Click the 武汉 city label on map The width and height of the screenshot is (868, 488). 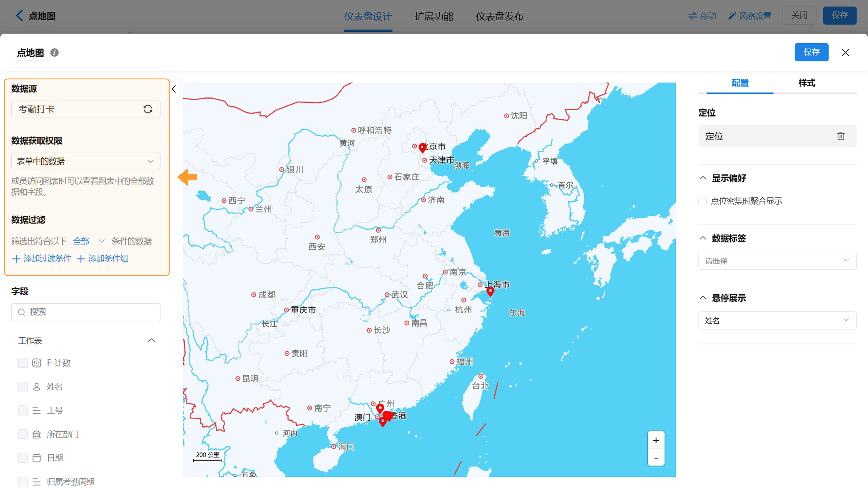[399, 295]
